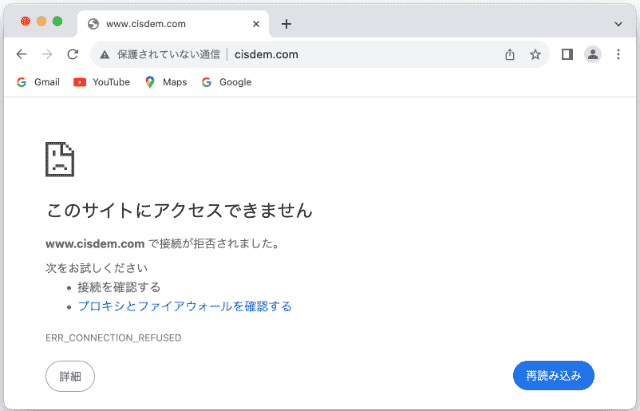Viewport: 640px width, 411px height.
Task: Open Chrome three-dot menu
Action: pos(618,55)
